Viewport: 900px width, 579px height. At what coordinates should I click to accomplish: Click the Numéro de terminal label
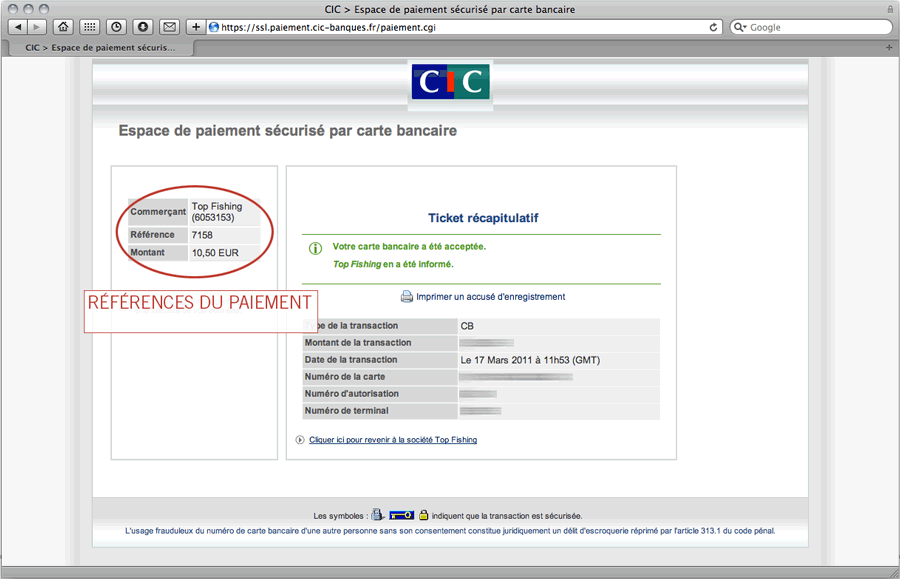point(347,411)
